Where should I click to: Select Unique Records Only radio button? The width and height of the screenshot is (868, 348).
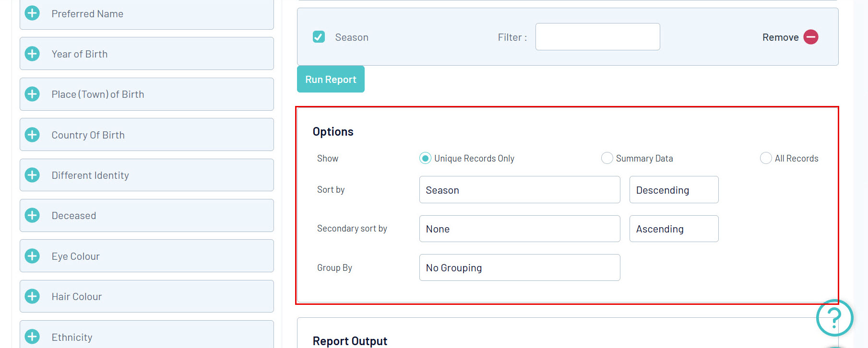click(x=425, y=158)
